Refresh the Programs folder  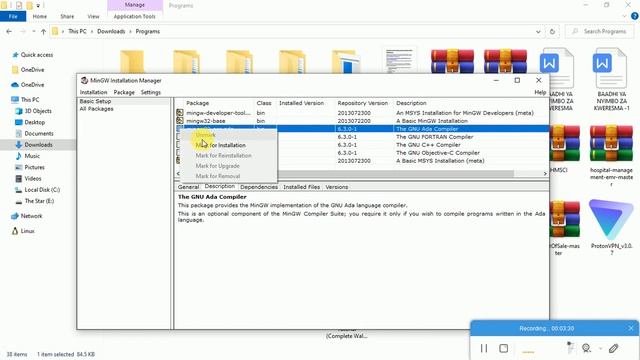(x=552, y=31)
